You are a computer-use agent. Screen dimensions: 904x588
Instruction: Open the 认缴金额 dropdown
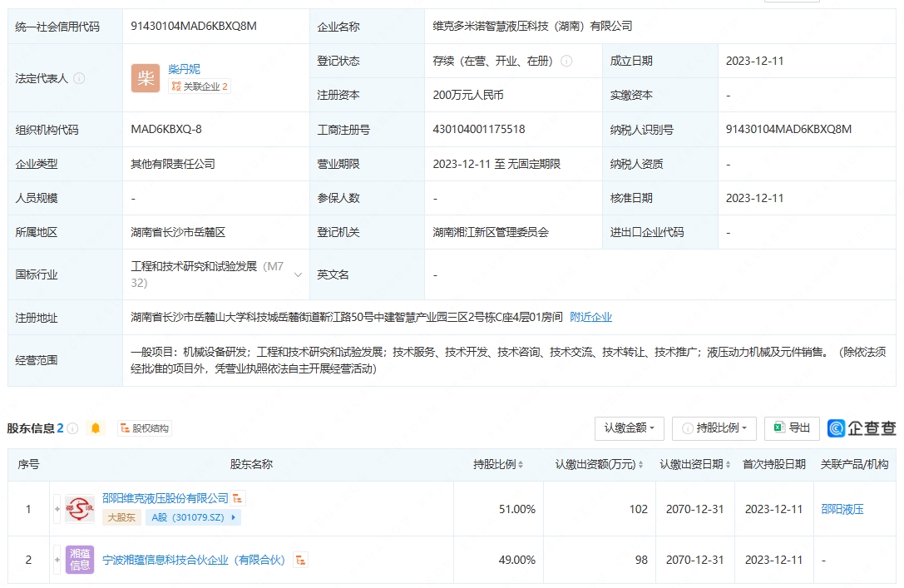[x=629, y=428]
